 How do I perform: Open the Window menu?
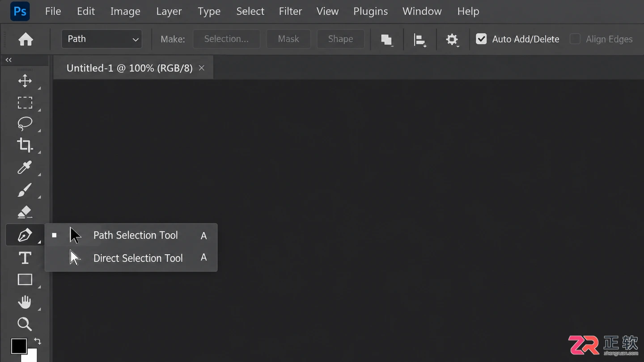[422, 11]
